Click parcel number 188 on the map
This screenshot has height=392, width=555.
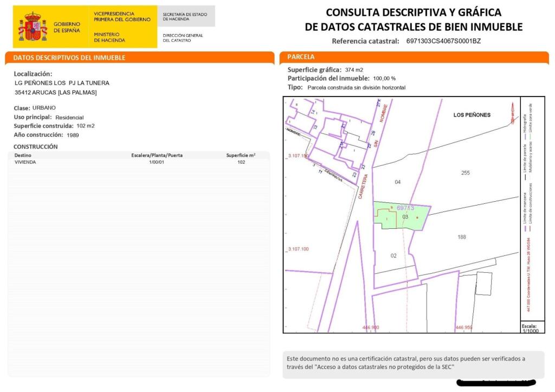click(x=462, y=237)
